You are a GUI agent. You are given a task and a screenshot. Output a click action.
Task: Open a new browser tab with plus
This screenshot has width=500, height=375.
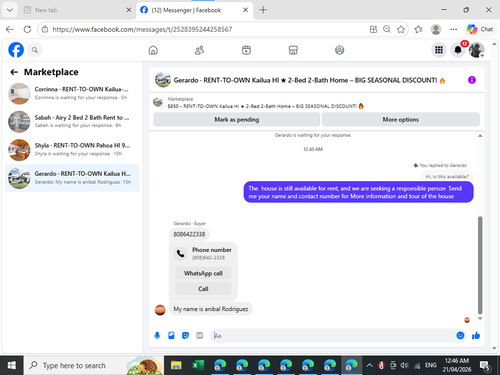click(x=263, y=10)
